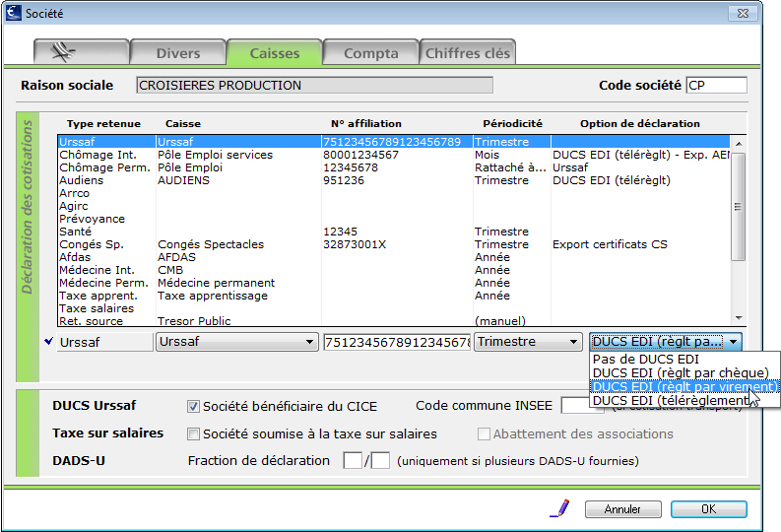Confirm with the OK button
781x532 pixels.
pyautogui.click(x=708, y=509)
